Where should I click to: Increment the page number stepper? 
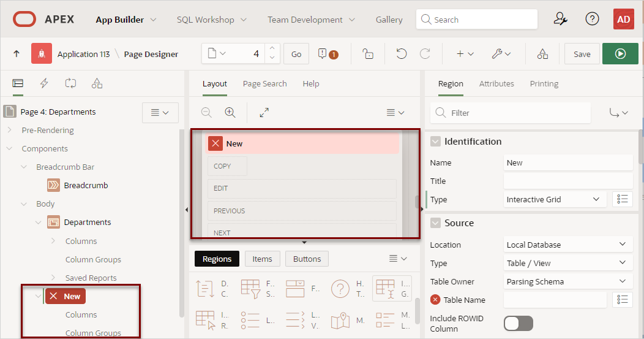coord(272,48)
